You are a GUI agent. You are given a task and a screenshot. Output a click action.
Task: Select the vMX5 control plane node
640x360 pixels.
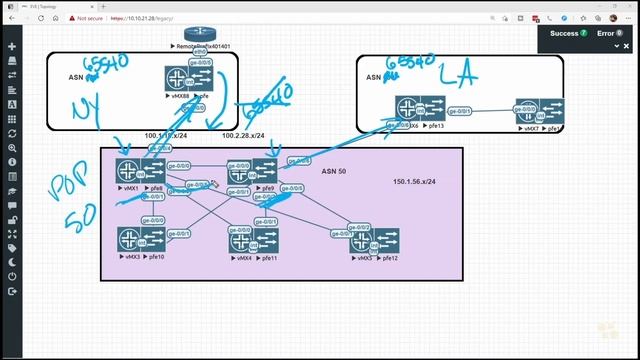tap(361, 241)
